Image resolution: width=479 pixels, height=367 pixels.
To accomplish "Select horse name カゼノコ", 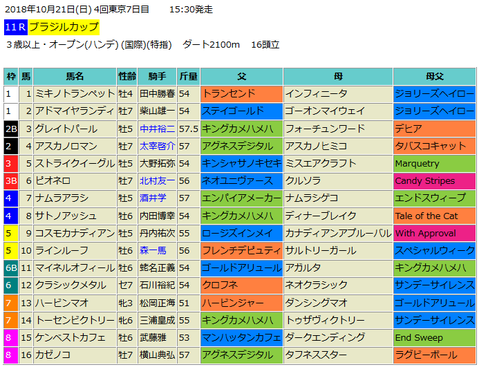I will click(x=53, y=355).
